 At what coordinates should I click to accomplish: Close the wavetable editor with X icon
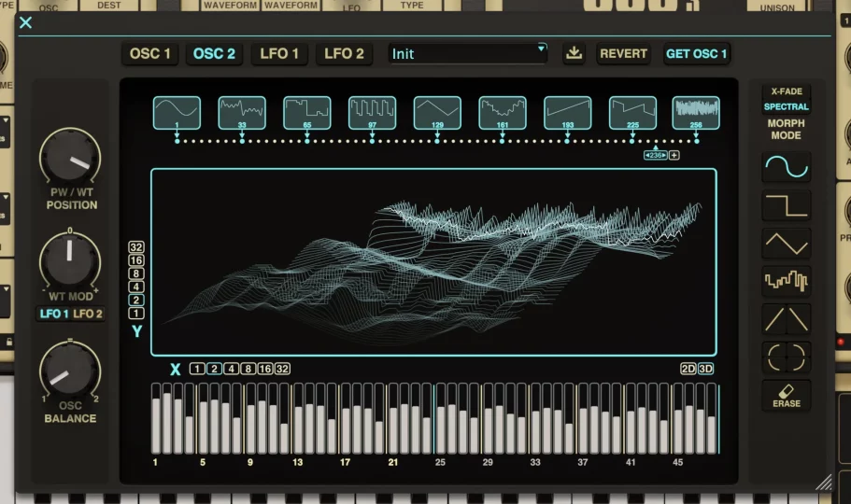25,22
